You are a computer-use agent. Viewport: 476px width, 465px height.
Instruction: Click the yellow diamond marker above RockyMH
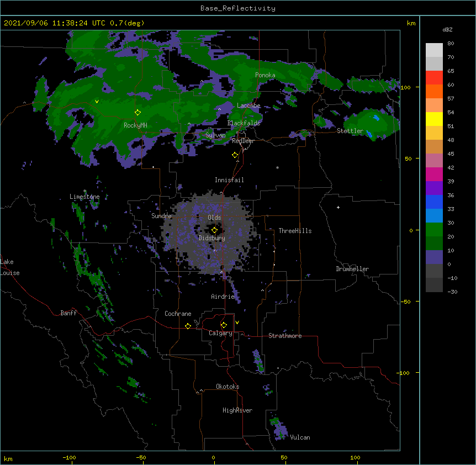click(x=137, y=113)
